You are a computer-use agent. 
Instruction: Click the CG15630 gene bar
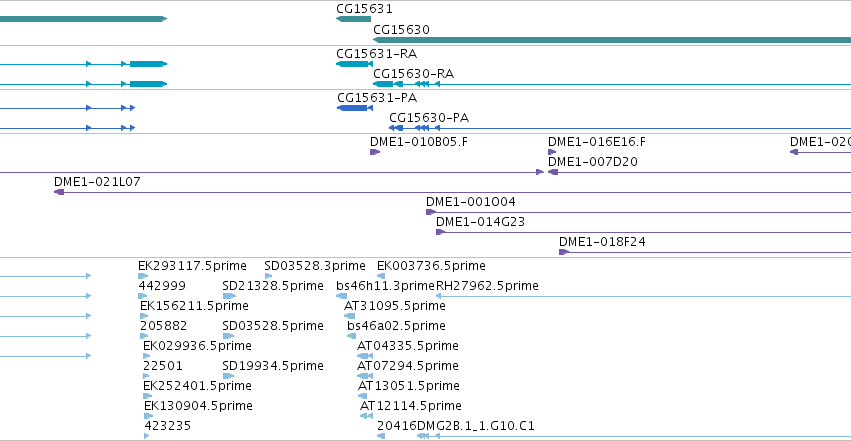click(x=612, y=40)
